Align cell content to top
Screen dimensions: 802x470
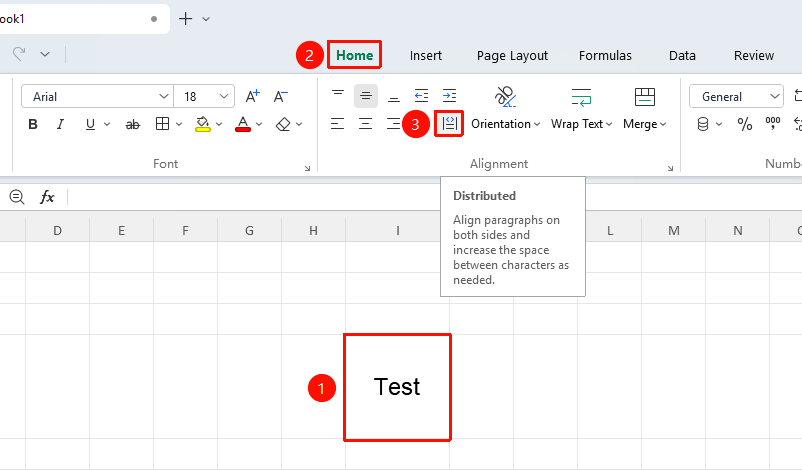(338, 96)
